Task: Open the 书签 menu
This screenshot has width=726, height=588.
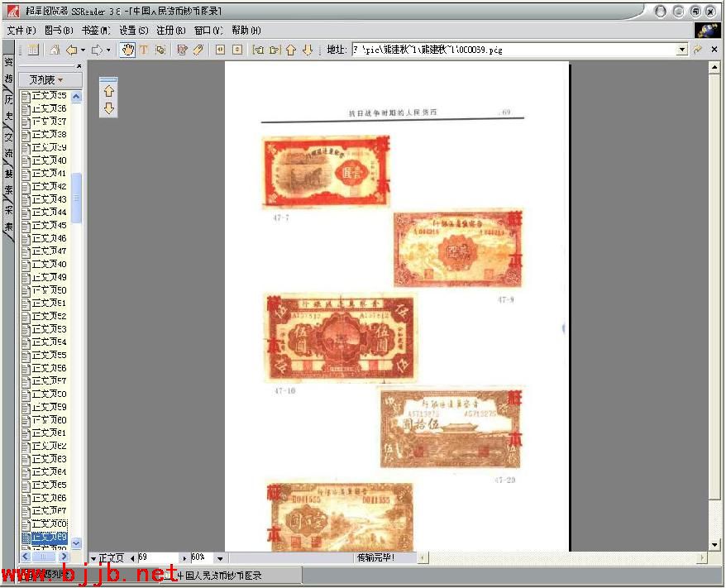Action: tap(96, 31)
